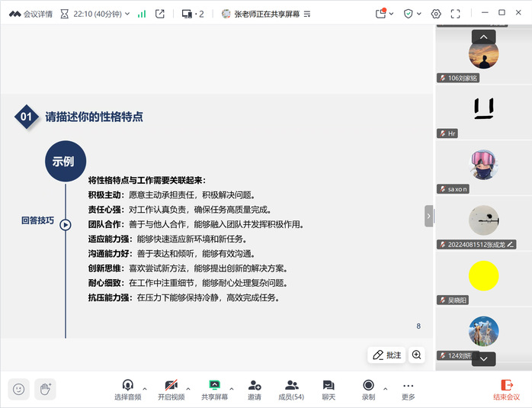
Task: Open the emoji reactions button
Action: click(x=19, y=389)
